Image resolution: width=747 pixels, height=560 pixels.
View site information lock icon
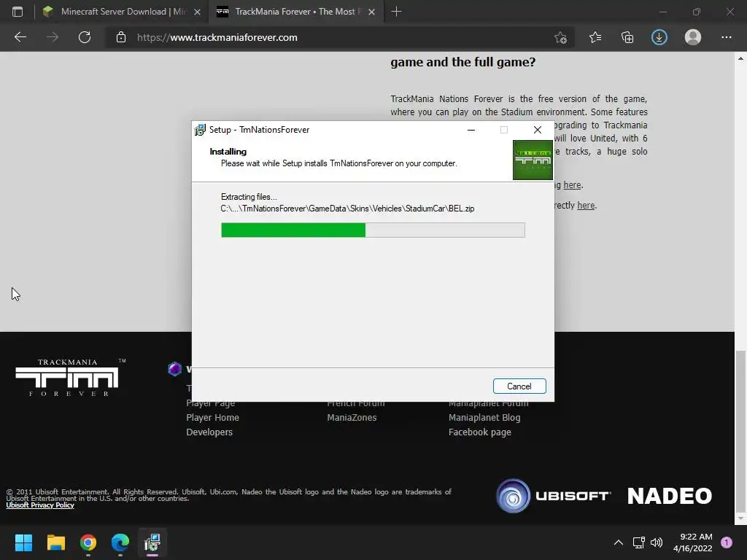click(x=121, y=37)
